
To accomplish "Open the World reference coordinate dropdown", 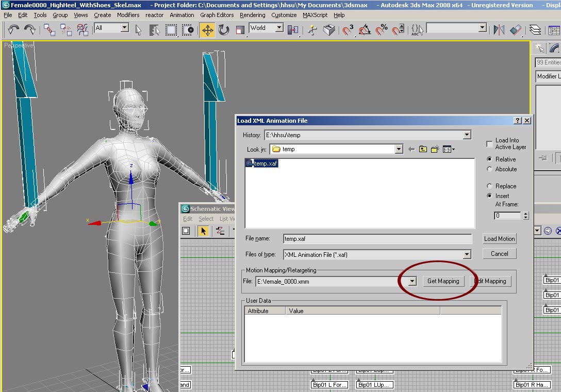I will (279, 27).
